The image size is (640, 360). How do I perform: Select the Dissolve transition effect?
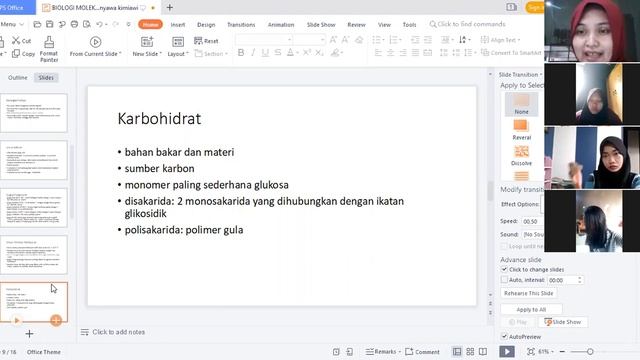tap(521, 156)
